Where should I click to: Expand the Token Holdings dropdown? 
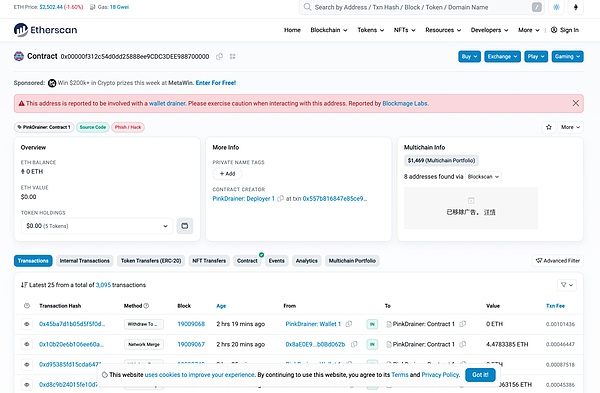point(97,226)
